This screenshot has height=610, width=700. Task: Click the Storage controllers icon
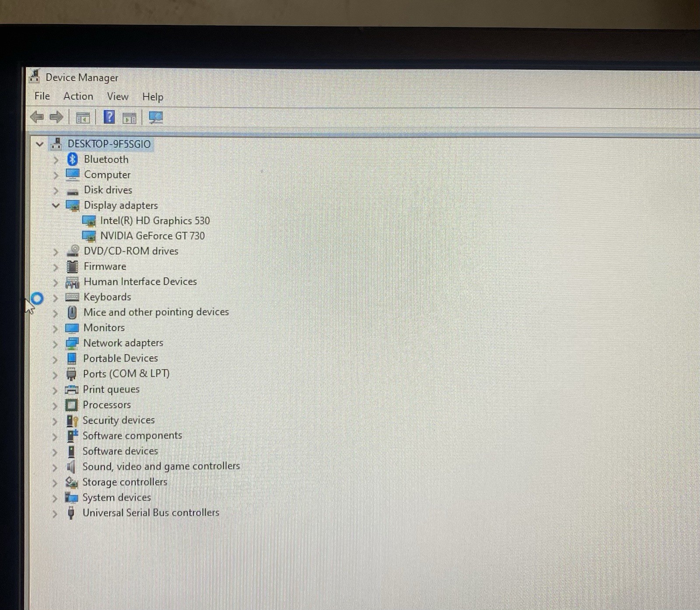click(71, 482)
